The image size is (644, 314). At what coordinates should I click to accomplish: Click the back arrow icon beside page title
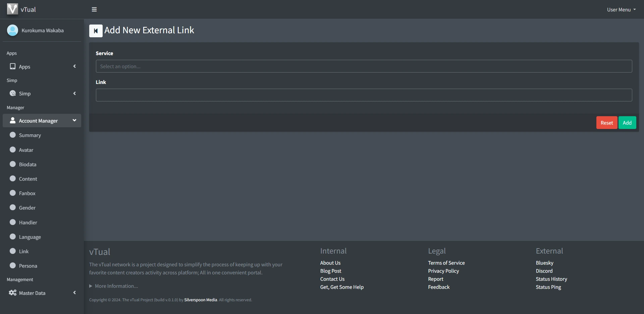pyautogui.click(x=96, y=31)
